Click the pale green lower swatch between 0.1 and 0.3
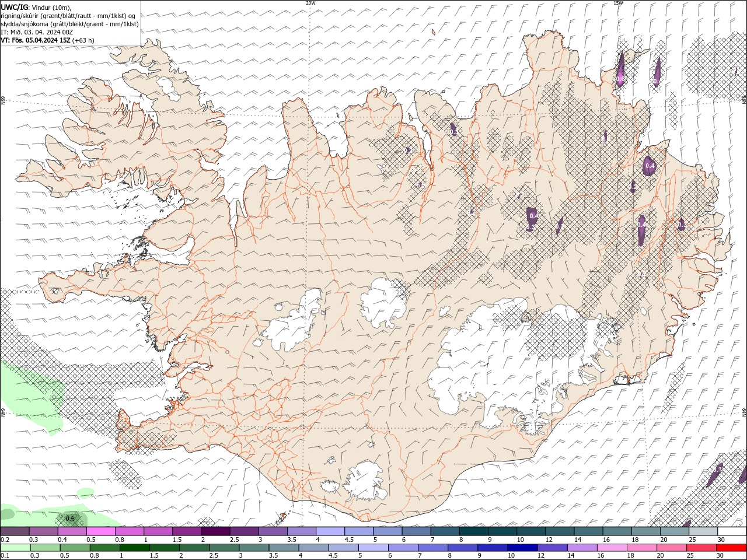 tap(15, 548)
